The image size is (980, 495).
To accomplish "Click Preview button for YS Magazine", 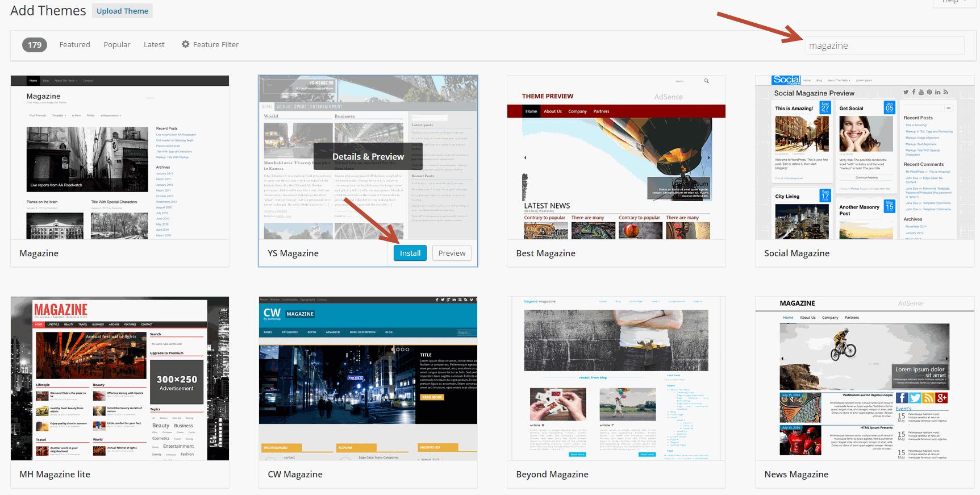I will tap(452, 253).
